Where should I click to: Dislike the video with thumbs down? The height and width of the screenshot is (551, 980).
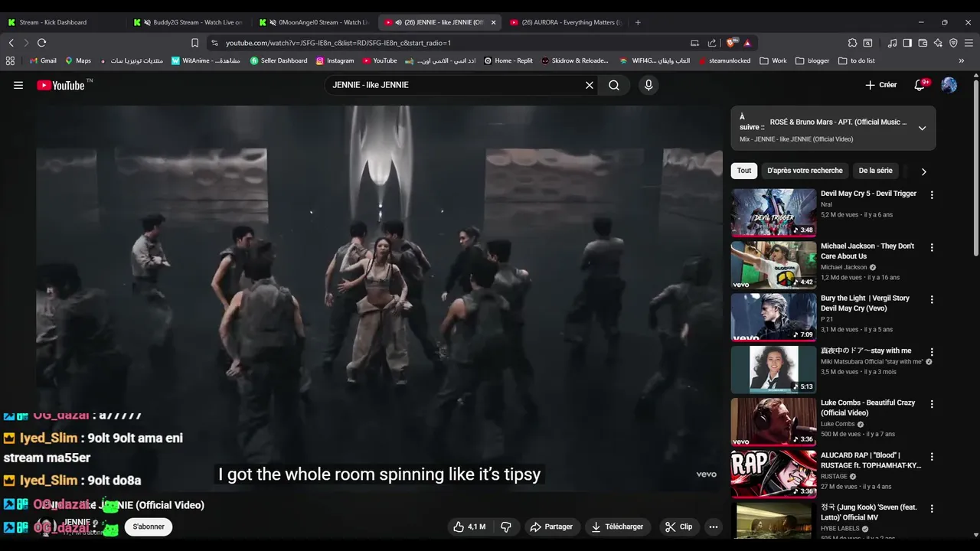[506, 527]
